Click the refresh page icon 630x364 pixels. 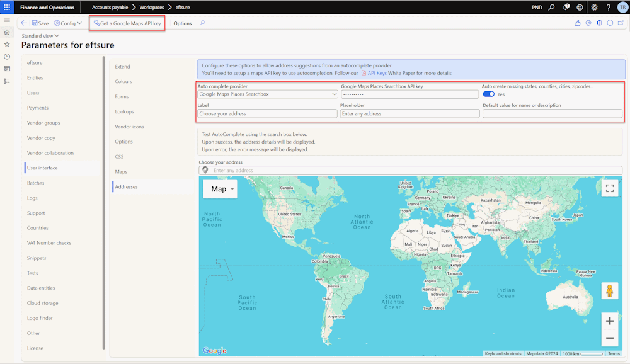click(610, 23)
